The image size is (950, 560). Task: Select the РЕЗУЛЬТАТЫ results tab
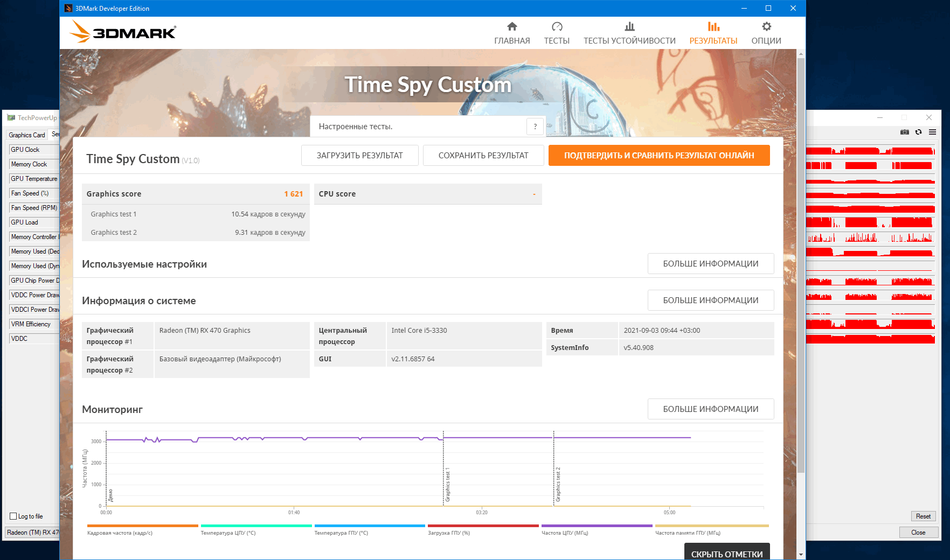tap(713, 33)
